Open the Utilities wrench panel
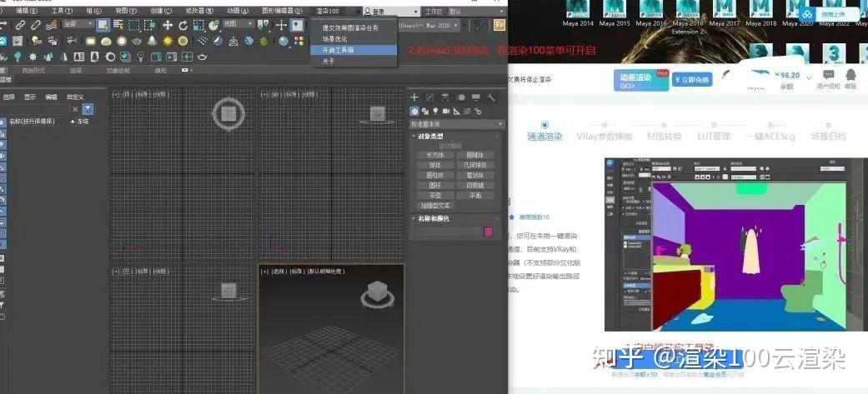 click(491, 97)
